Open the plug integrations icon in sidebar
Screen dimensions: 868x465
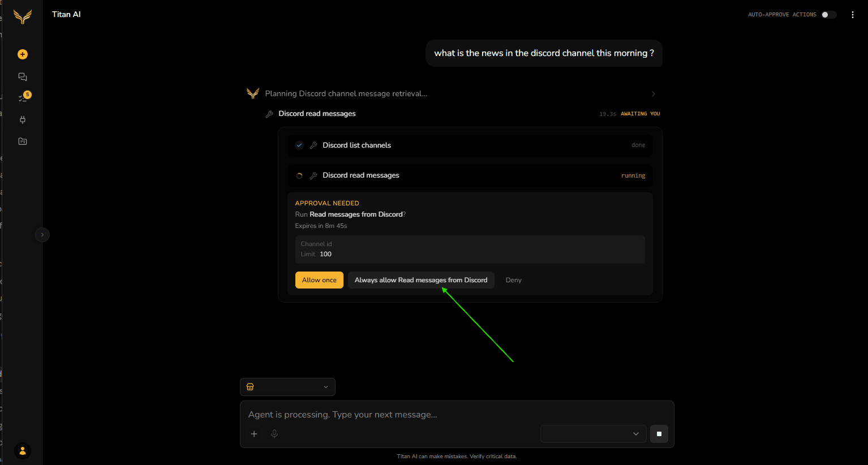[23, 119]
